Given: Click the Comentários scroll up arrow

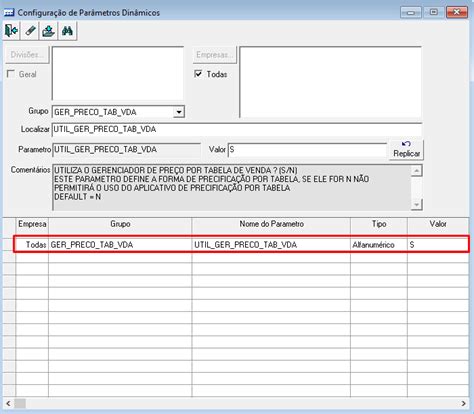Looking at the screenshot, I should [x=416, y=171].
